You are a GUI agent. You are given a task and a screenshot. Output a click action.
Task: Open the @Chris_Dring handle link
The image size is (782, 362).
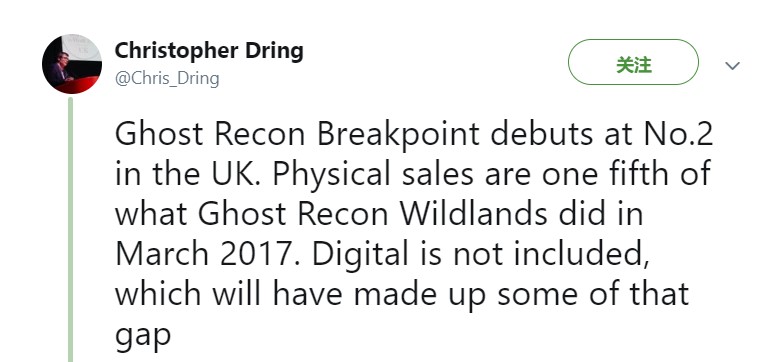pos(167,79)
